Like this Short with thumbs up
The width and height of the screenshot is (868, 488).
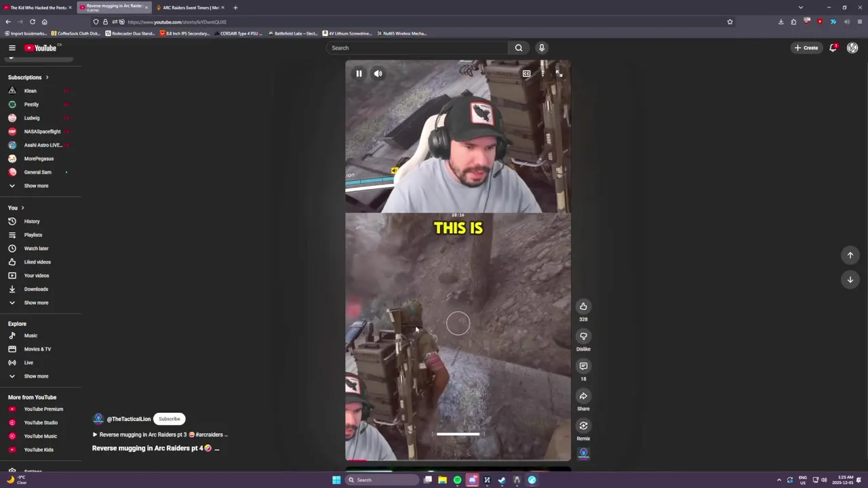(x=583, y=306)
